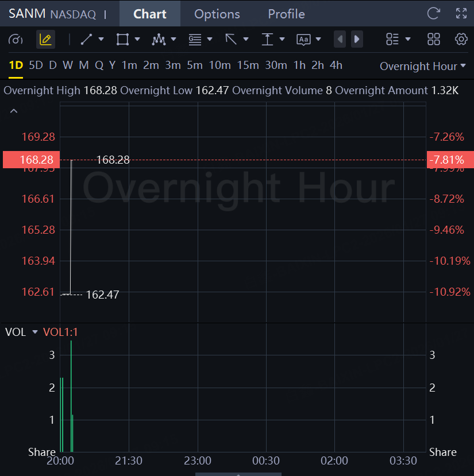Click the indicator list layout icon

[392, 39]
